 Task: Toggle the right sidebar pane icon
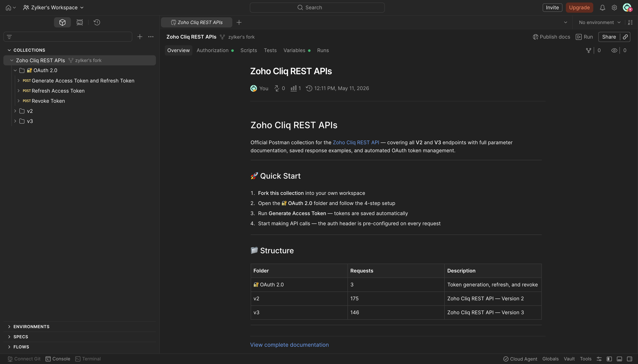[x=630, y=359]
